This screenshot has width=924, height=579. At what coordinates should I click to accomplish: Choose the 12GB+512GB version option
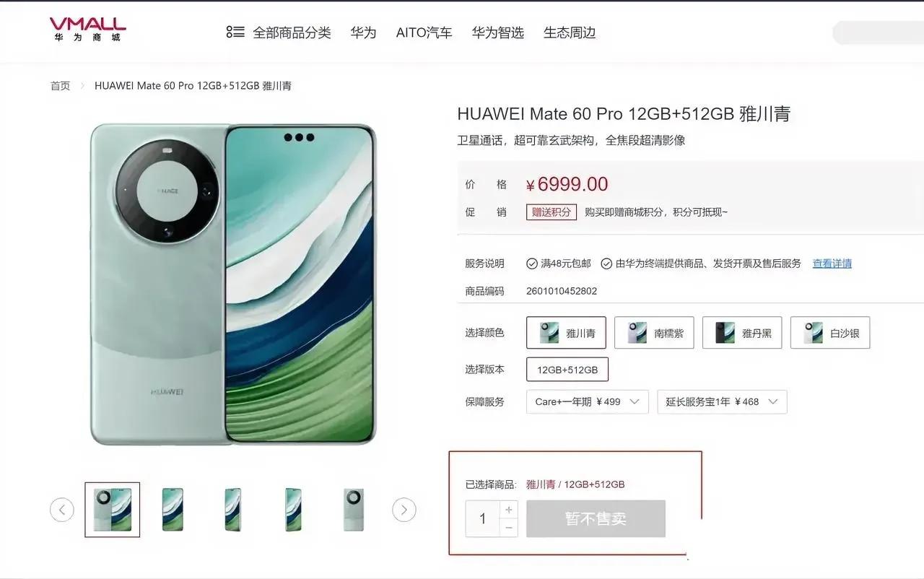tap(567, 370)
